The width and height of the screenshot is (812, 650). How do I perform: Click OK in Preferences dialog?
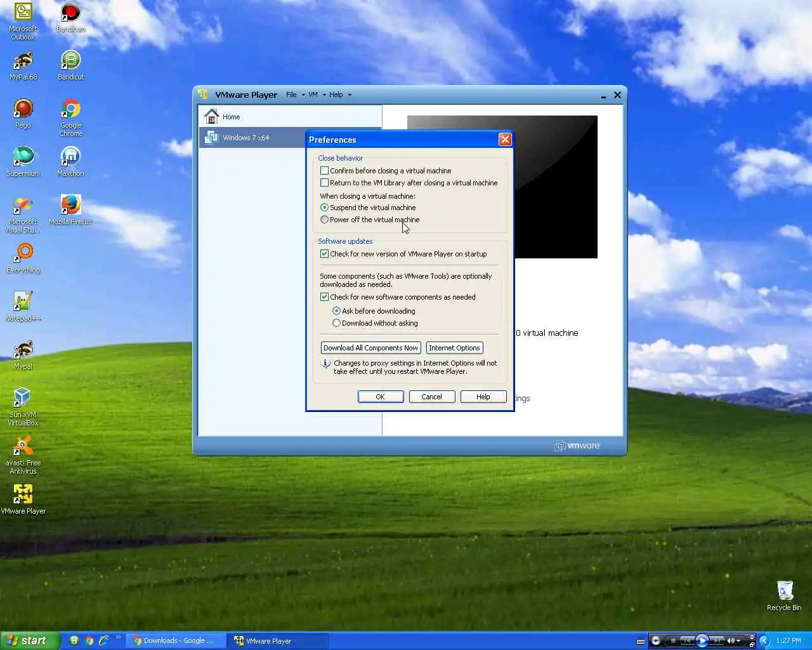pyautogui.click(x=381, y=397)
